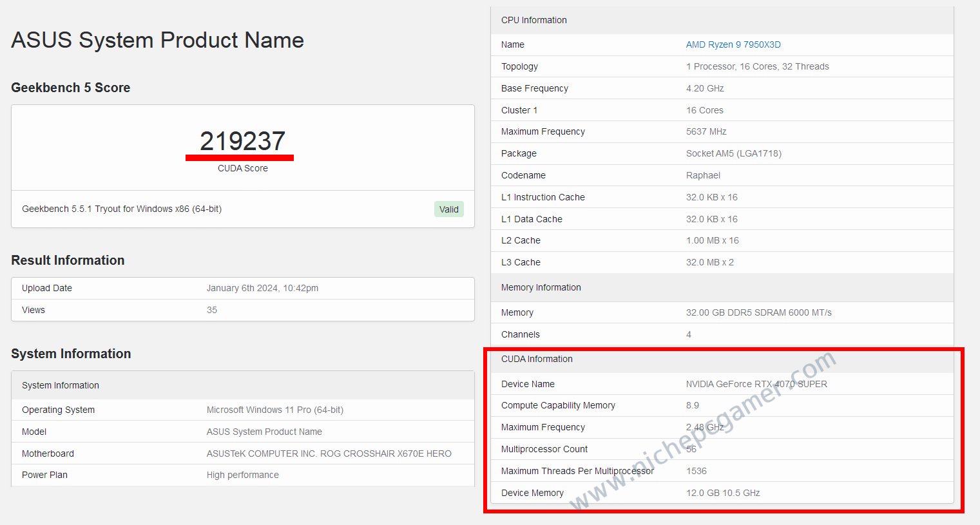Image resolution: width=980 pixels, height=525 pixels.
Task: Click the CPU Information table header
Action: coord(722,20)
